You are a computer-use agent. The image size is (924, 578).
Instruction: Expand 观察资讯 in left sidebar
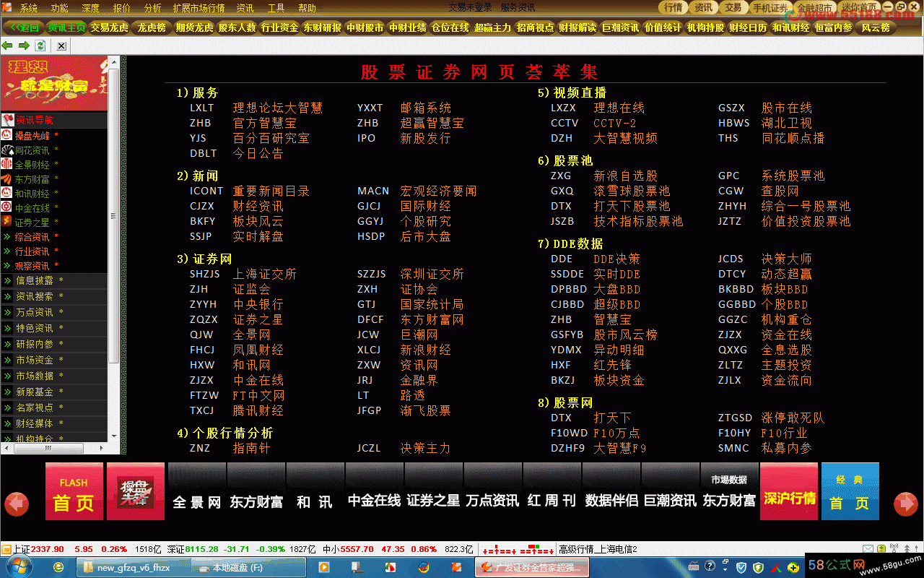tap(32, 266)
